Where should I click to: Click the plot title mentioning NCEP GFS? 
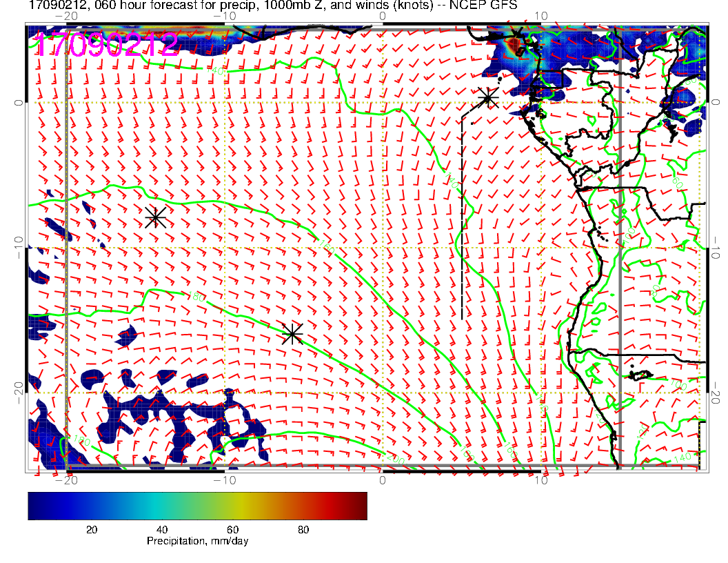pos(273,5)
